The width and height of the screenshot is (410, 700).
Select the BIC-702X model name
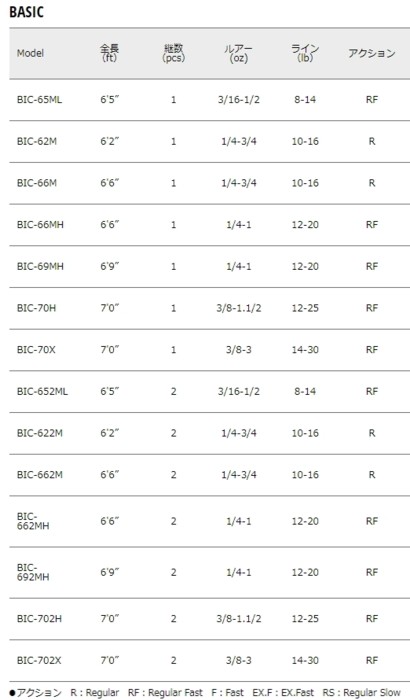click(x=39, y=660)
